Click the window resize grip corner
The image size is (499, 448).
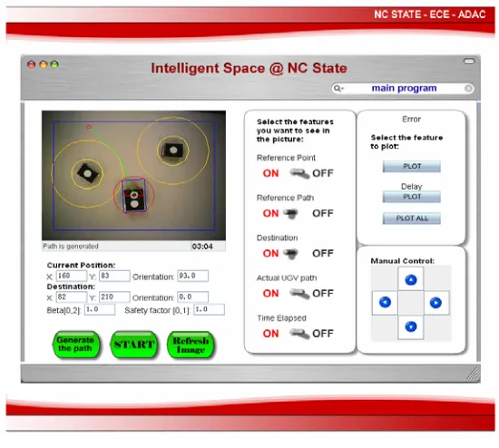[473, 374]
